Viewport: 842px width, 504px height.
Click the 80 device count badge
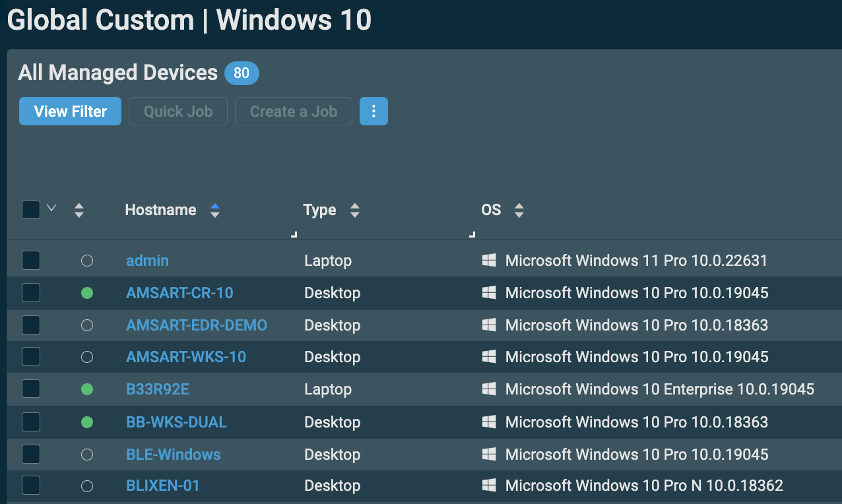pyautogui.click(x=242, y=73)
